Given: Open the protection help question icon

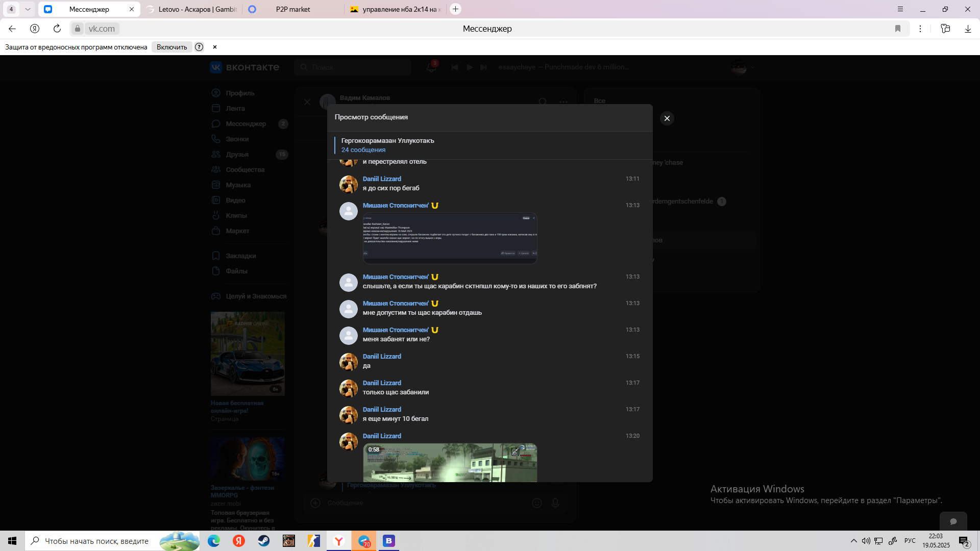Looking at the screenshot, I should [x=199, y=47].
